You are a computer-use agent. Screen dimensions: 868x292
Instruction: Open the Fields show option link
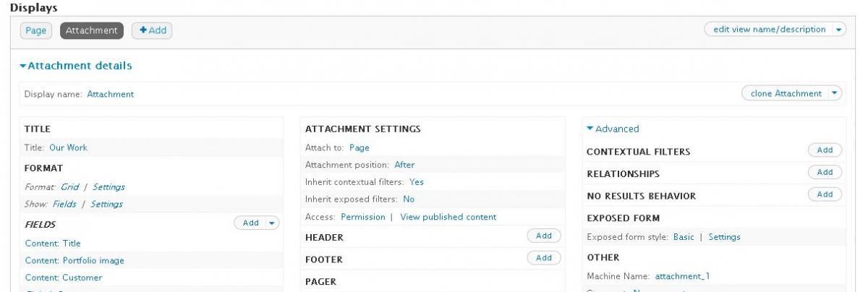[64, 204]
